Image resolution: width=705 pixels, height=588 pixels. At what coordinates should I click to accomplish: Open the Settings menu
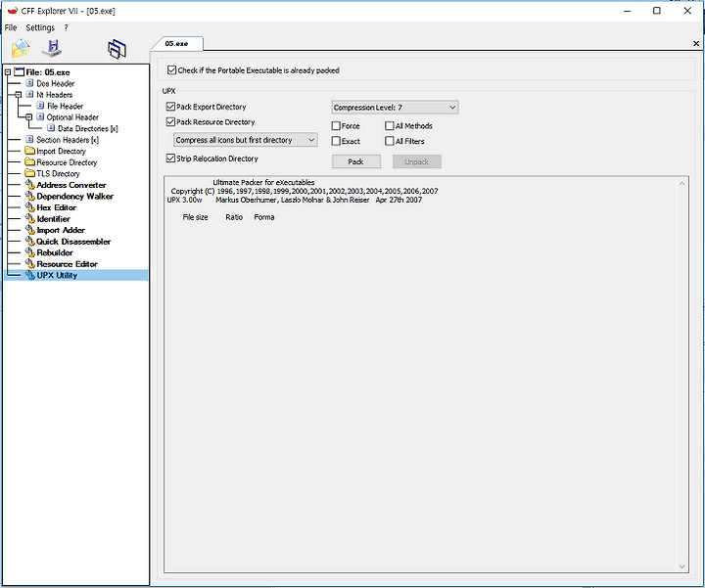pyautogui.click(x=40, y=27)
